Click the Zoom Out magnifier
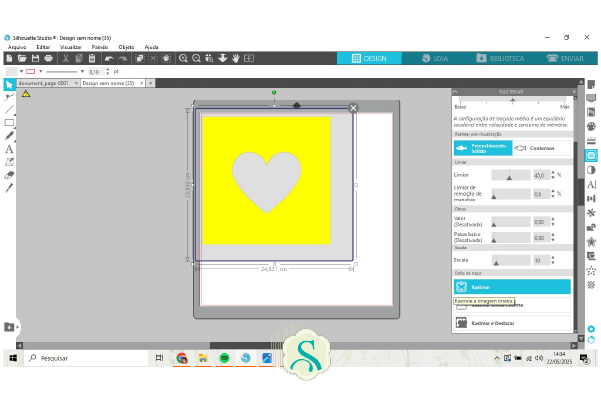 [x=196, y=58]
